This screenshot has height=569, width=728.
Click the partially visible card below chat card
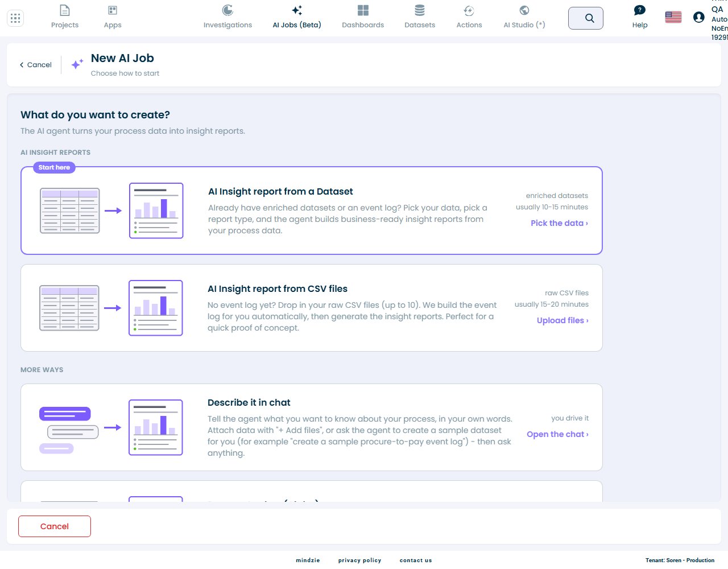(x=312, y=491)
